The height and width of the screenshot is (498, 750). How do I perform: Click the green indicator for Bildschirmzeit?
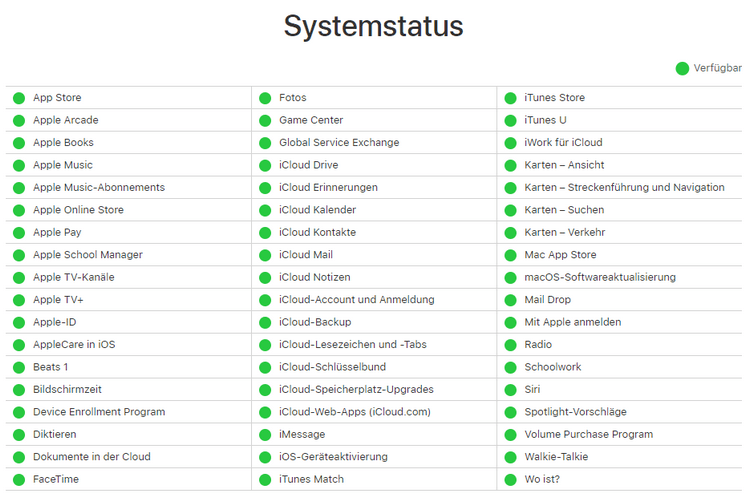[x=19, y=390]
